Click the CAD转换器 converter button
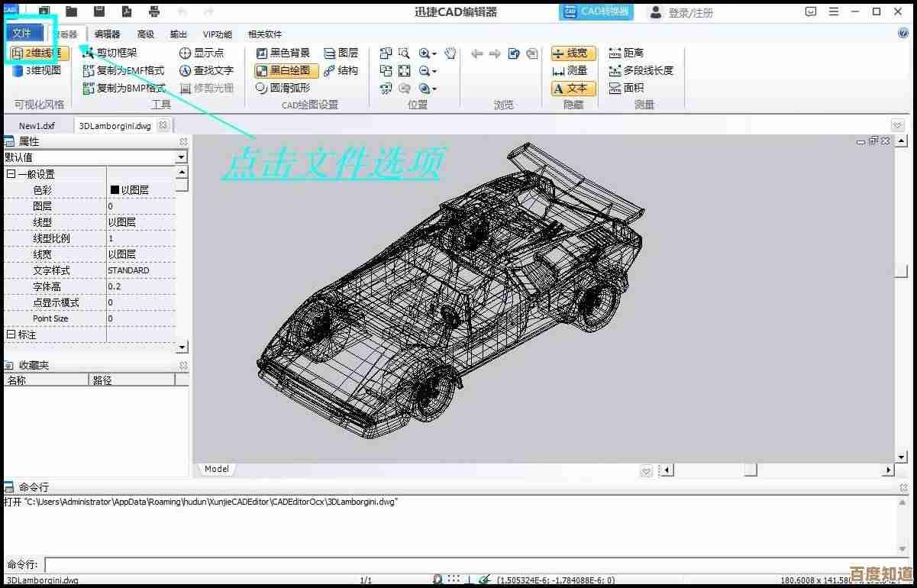Image resolution: width=917 pixels, height=588 pixels. [x=595, y=11]
